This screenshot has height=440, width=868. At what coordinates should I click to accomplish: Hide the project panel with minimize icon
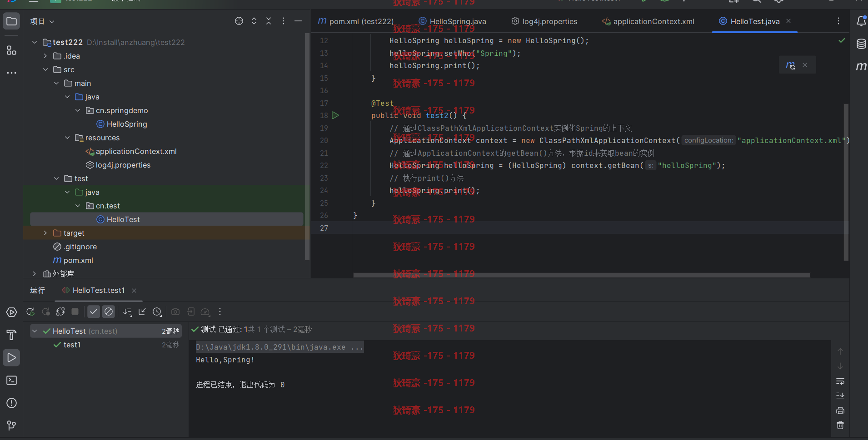298,21
